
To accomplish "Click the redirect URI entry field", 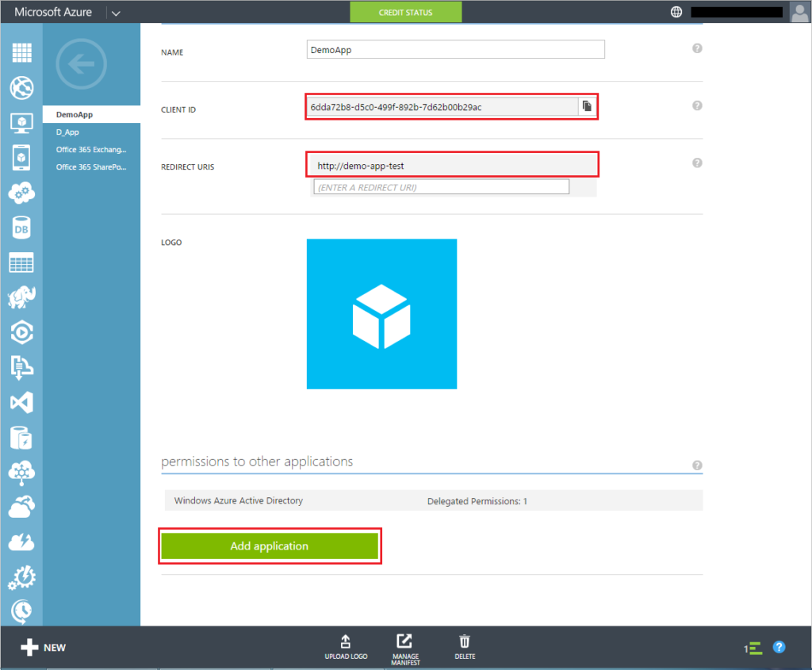I will (440, 186).
